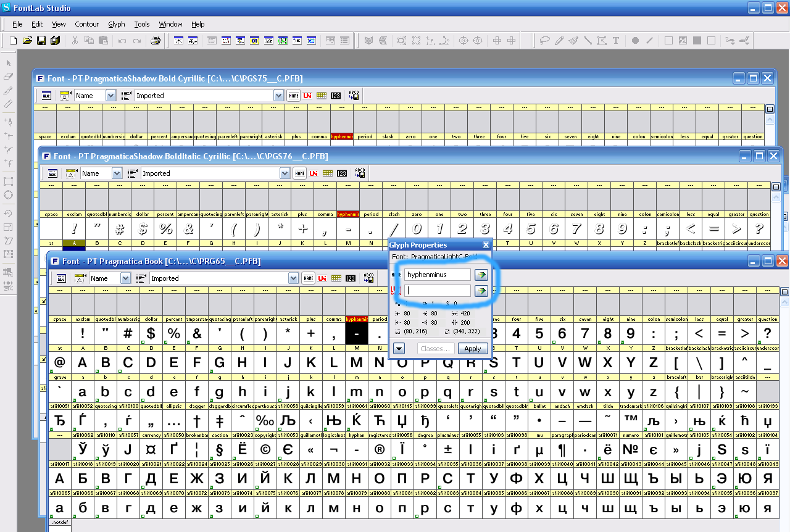Viewport: 790px width, 532px height.
Task: Click the gem button beside hyphenminus name field
Action: pos(481,275)
